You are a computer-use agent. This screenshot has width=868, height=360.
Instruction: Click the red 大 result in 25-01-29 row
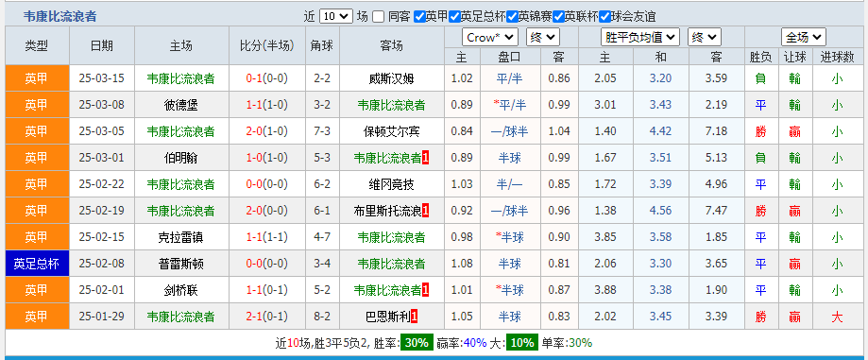pyautogui.click(x=837, y=317)
